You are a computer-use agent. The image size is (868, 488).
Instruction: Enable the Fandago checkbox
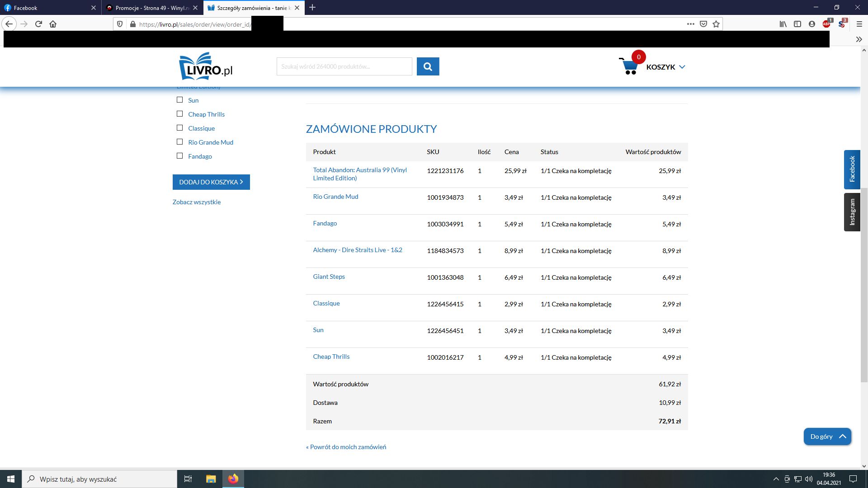coord(180,156)
